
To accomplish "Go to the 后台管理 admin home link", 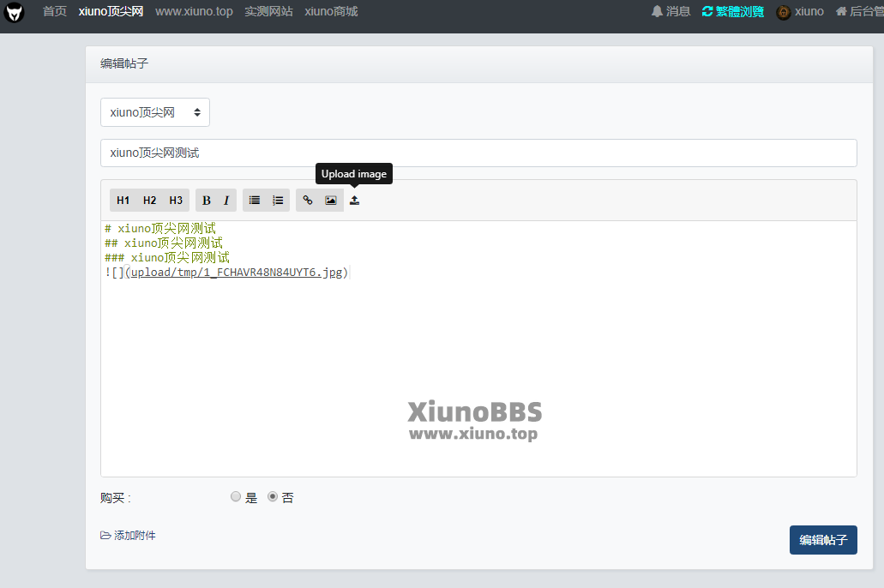I will pos(860,11).
